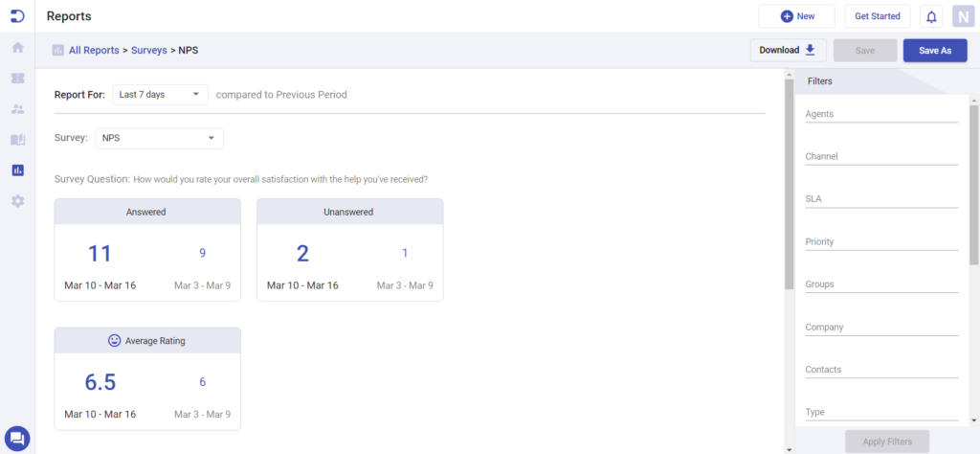
Task: Click the New button
Action: pos(797,16)
